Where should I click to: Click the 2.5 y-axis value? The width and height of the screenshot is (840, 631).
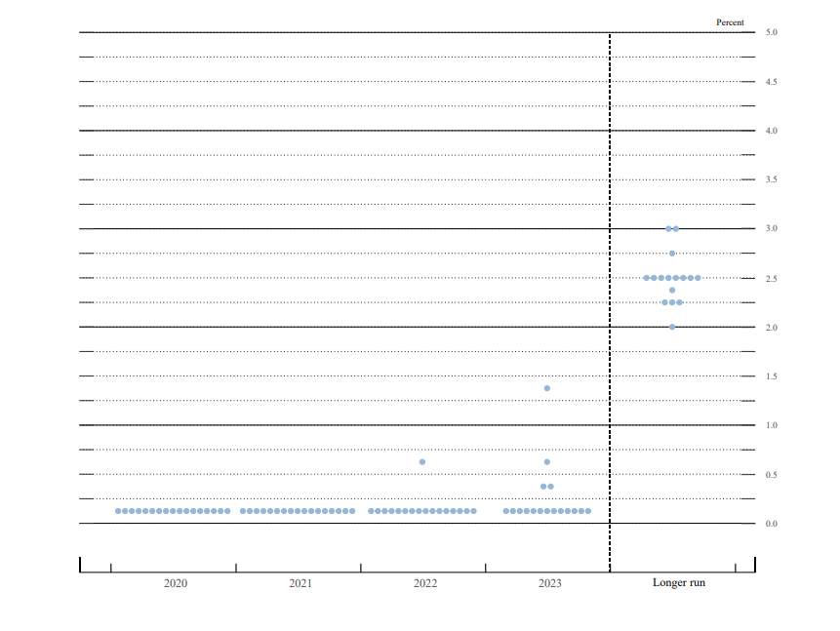tap(771, 279)
